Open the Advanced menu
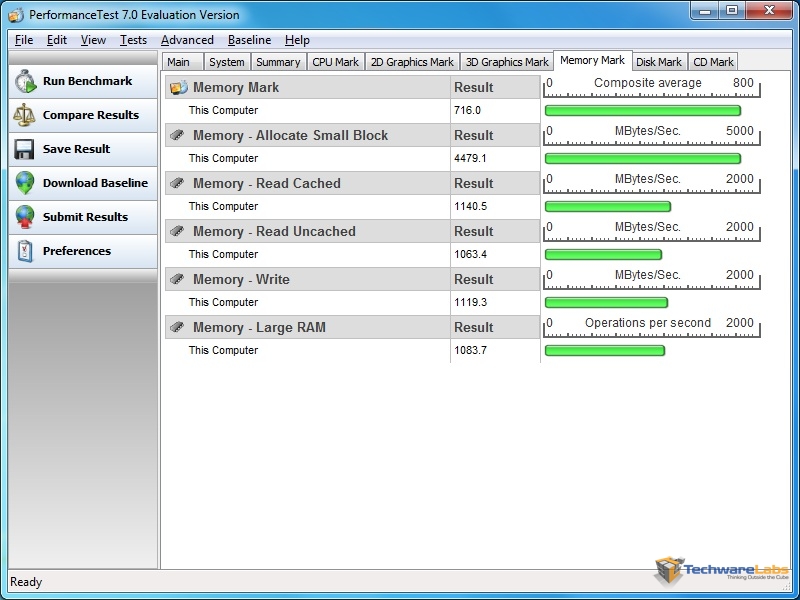 [187, 40]
